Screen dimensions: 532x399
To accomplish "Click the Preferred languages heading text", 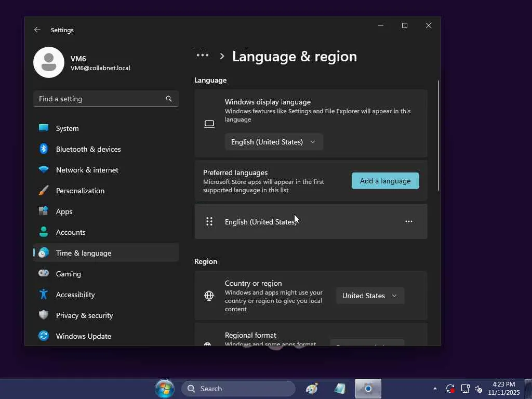I will pyautogui.click(x=235, y=172).
